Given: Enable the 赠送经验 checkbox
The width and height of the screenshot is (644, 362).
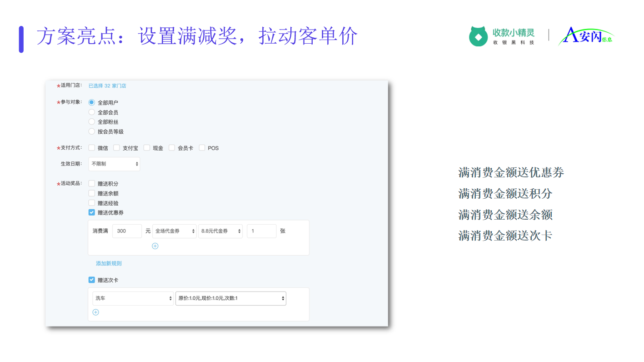Looking at the screenshot, I should click(x=92, y=203).
